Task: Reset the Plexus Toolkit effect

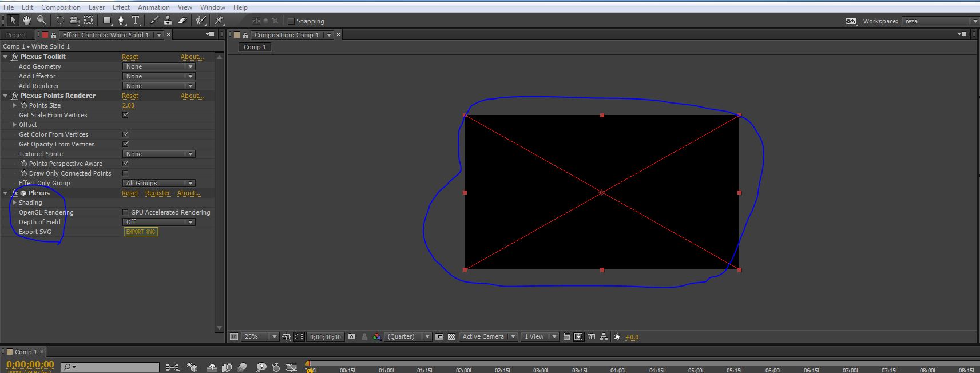Action: click(130, 57)
